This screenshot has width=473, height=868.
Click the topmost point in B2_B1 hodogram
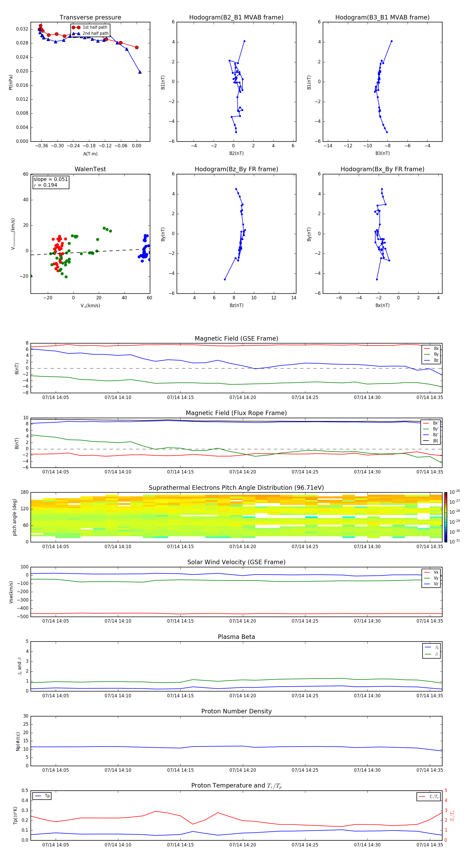click(244, 41)
